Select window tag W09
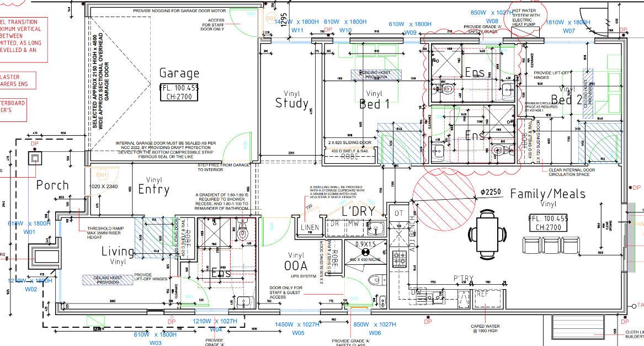This screenshot has height=346, width=644. coord(411,33)
